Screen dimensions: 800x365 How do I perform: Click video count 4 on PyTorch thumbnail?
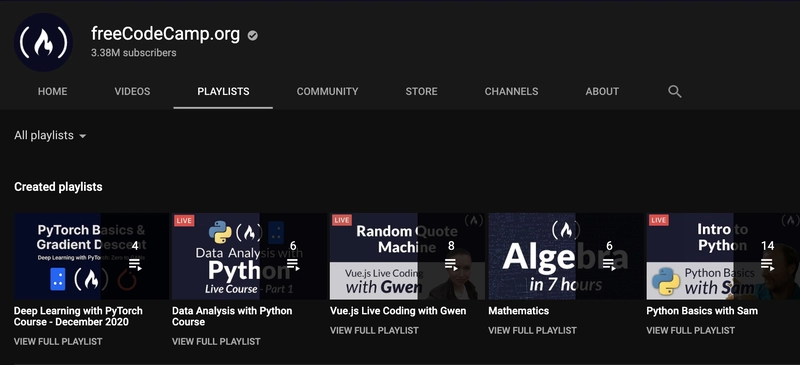click(135, 246)
